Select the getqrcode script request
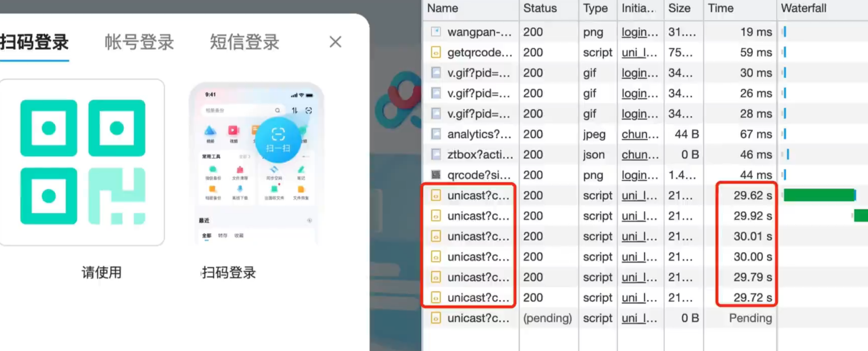This screenshot has height=351, width=868. (645, 52)
